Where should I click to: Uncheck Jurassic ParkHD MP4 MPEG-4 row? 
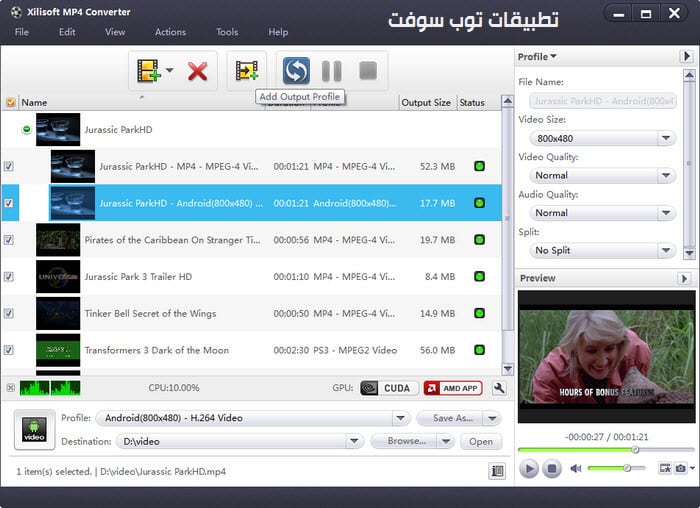(8, 166)
